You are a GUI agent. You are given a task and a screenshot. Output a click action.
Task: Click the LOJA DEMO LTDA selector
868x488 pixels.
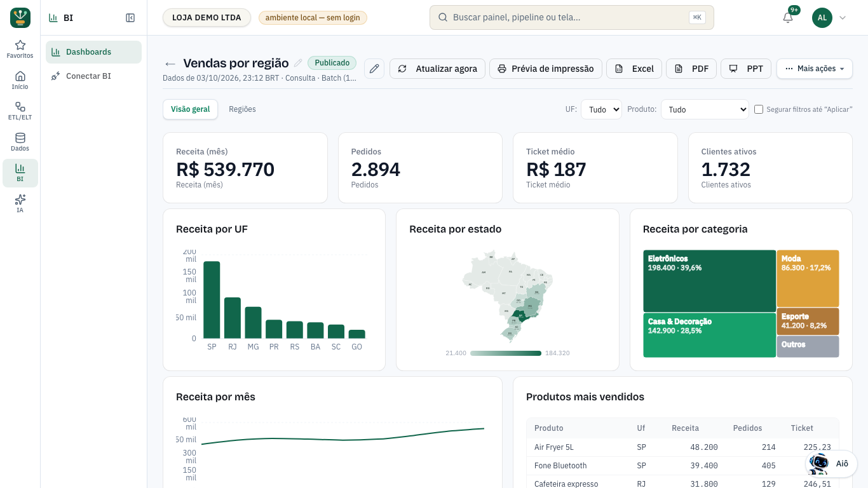207,18
